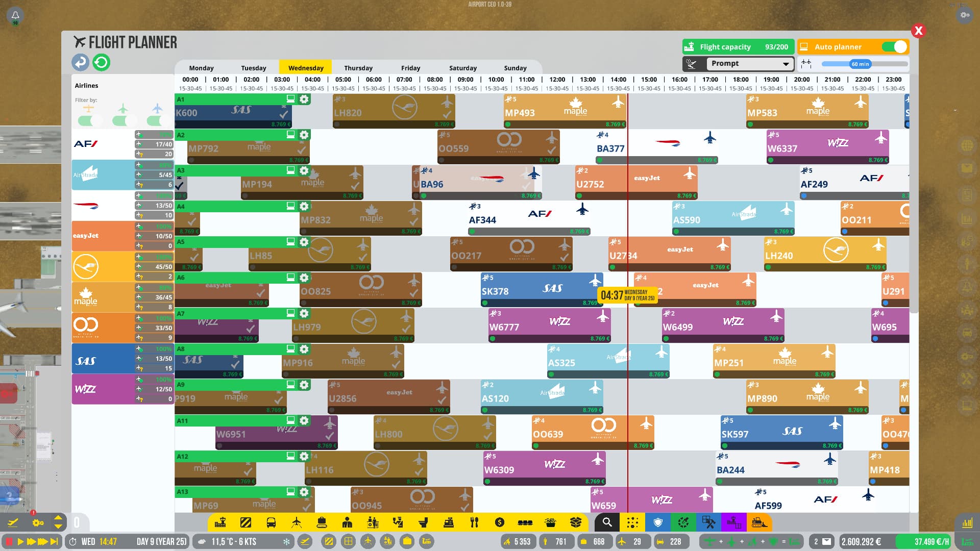Switch to the Thursday tab

point(358,68)
